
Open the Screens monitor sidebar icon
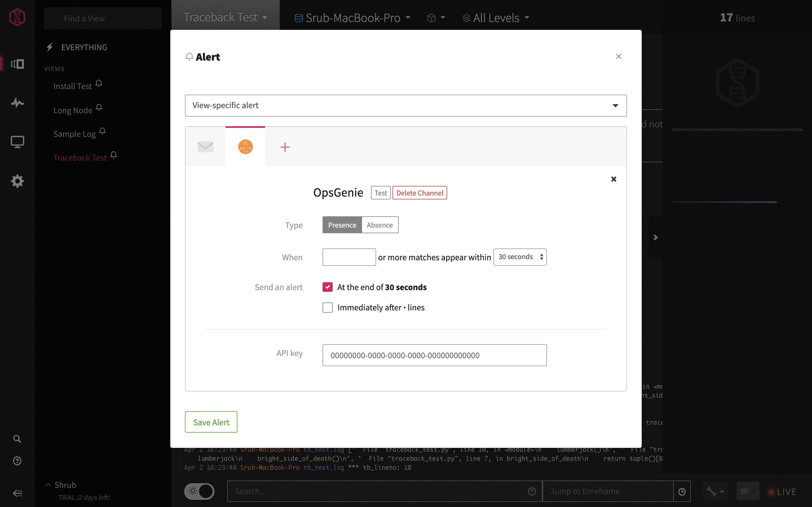pyautogui.click(x=17, y=142)
